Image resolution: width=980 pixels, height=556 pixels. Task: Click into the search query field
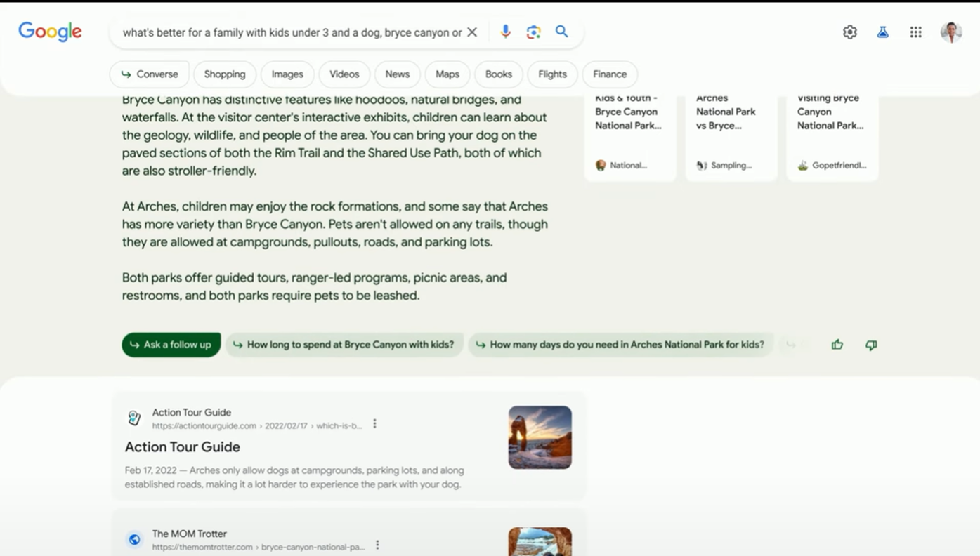tap(292, 32)
